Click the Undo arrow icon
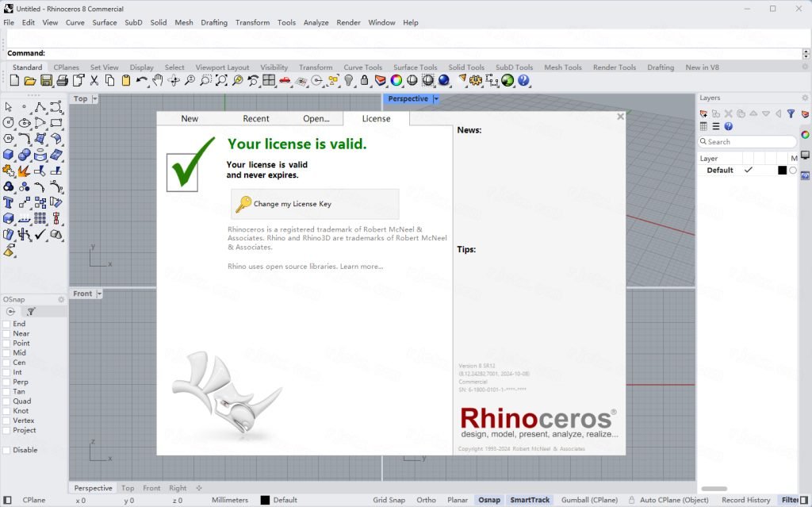The image size is (812, 507). tap(141, 80)
